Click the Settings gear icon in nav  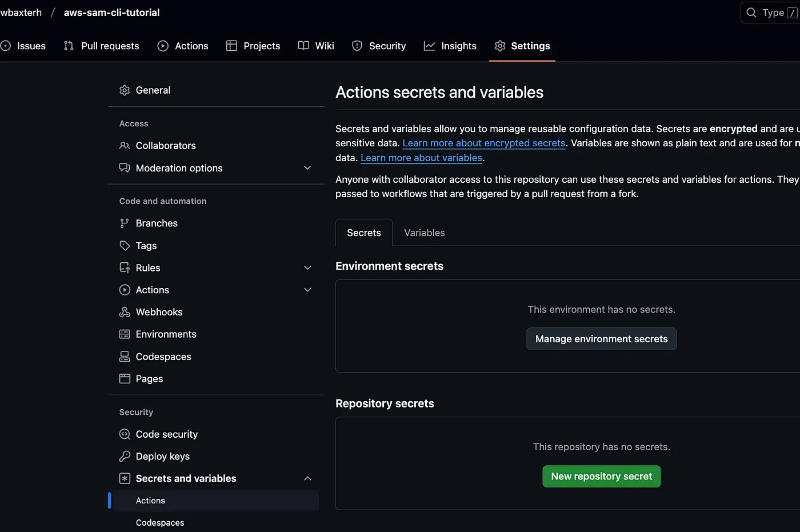pyautogui.click(x=500, y=46)
